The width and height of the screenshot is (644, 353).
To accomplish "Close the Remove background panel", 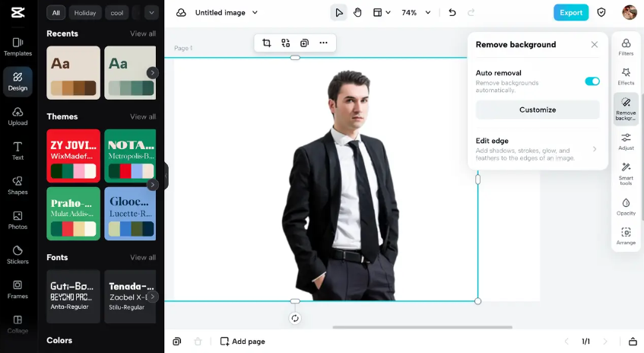I will click(595, 45).
